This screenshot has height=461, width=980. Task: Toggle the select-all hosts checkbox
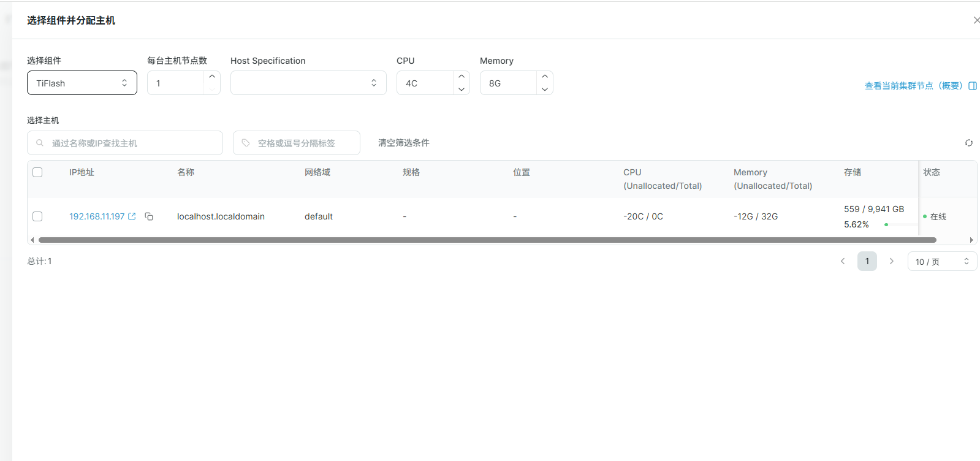click(x=37, y=172)
